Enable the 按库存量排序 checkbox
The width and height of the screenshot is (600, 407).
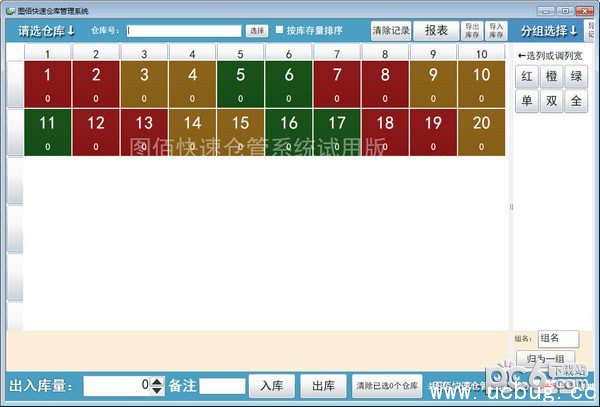[x=280, y=30]
